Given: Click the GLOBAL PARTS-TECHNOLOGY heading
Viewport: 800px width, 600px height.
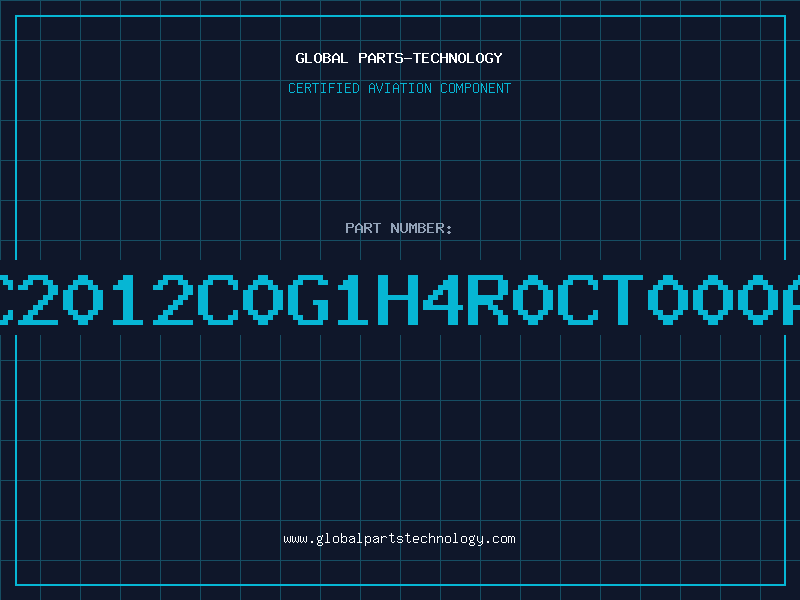Looking at the screenshot, I should 399,58.
